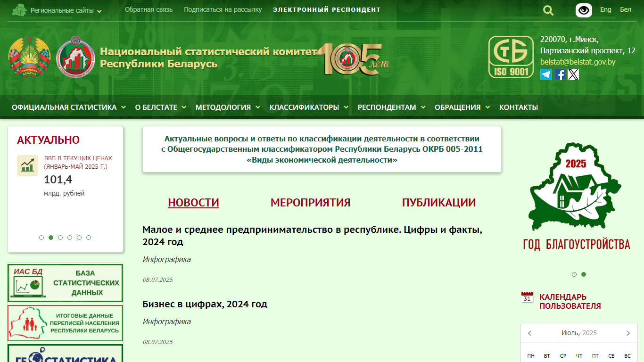The height and width of the screenshot is (362, 644).
Task: Open Обратная связь link
Action: tap(149, 9)
